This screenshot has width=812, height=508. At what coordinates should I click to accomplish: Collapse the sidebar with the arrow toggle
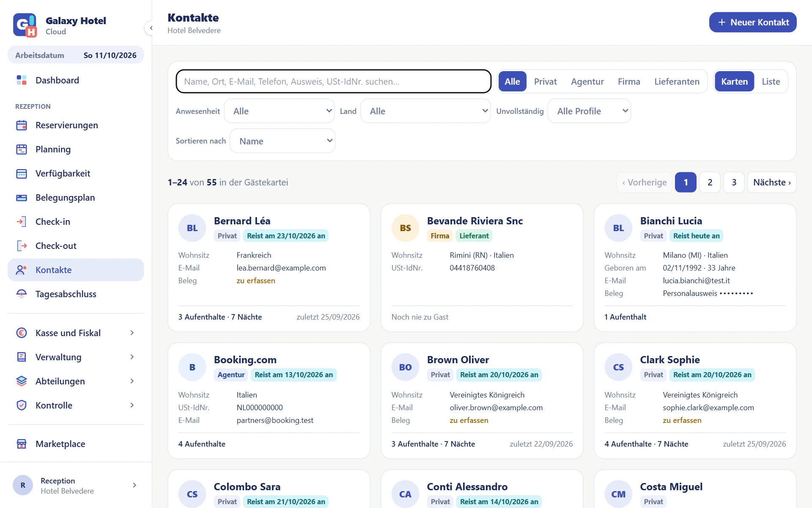pyautogui.click(x=151, y=28)
